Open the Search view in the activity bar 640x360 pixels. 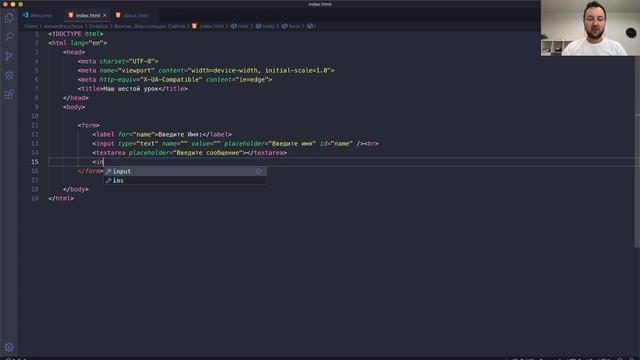tap(9, 37)
